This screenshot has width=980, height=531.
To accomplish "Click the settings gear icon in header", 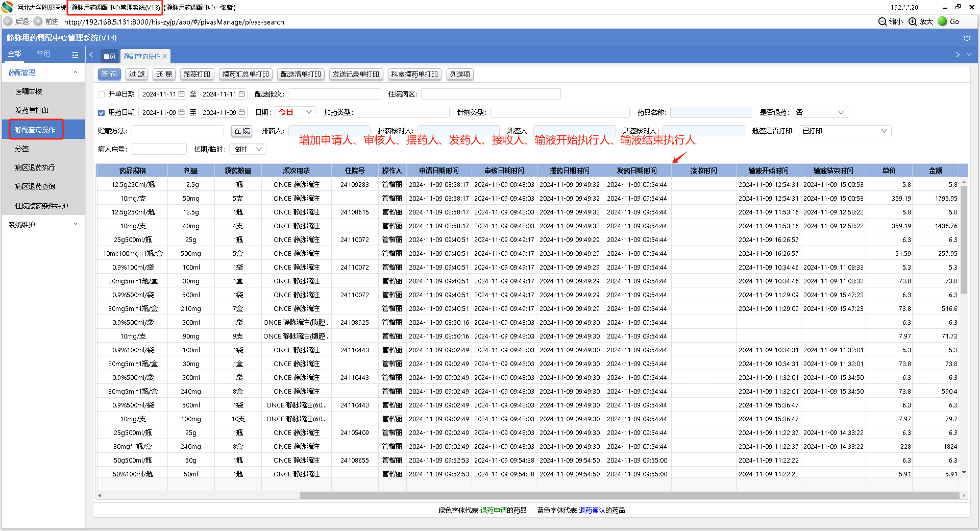I will (966, 37).
